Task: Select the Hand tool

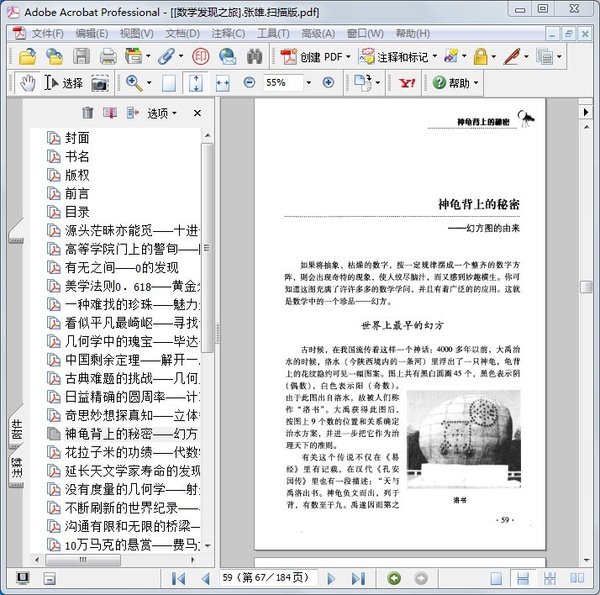Action: [27, 83]
